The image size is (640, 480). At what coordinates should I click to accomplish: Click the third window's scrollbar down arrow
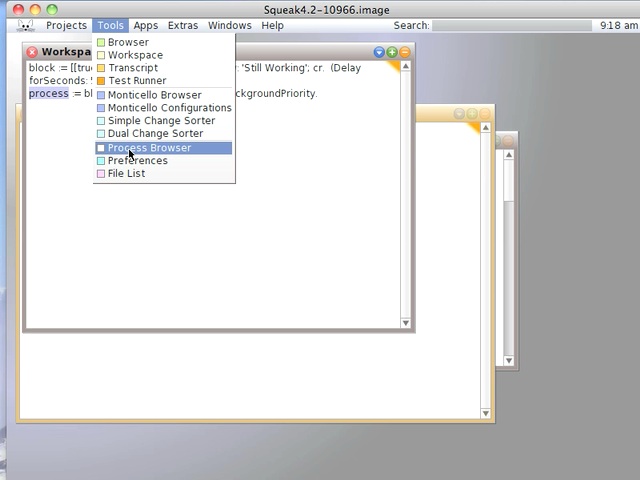[x=509, y=360]
